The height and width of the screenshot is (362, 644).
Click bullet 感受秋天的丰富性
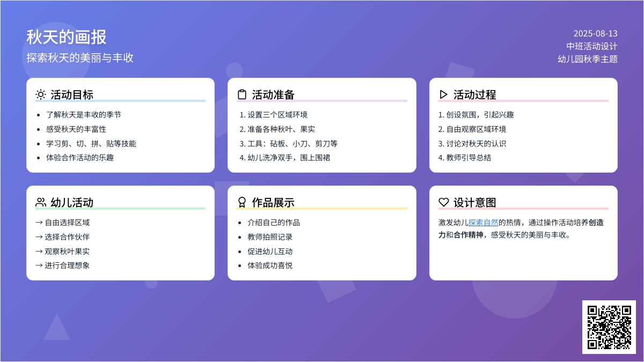tap(76, 129)
